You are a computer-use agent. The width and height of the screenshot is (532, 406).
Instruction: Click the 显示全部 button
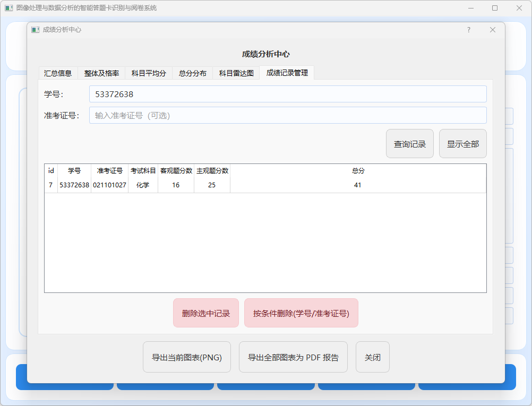462,144
